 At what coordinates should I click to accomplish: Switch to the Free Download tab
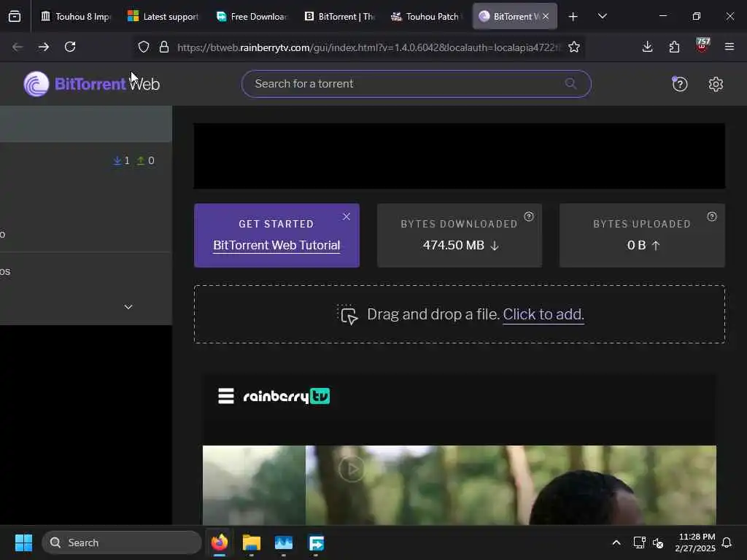[251, 17]
